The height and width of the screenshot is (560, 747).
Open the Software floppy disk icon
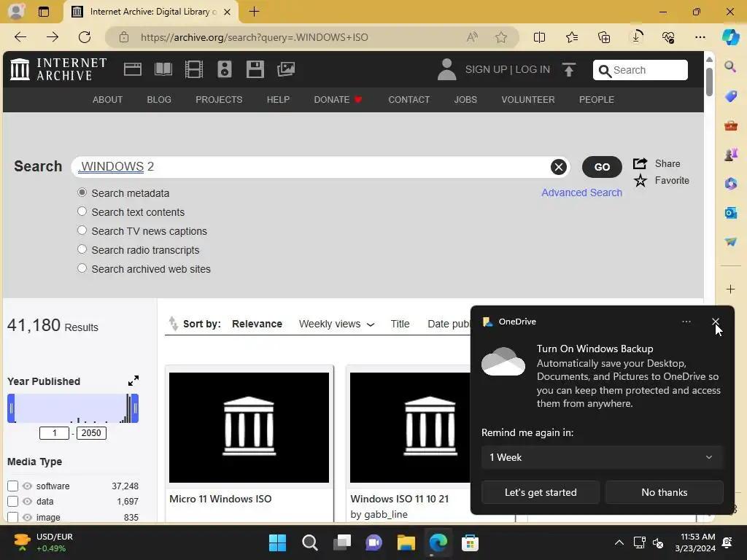tap(255, 69)
